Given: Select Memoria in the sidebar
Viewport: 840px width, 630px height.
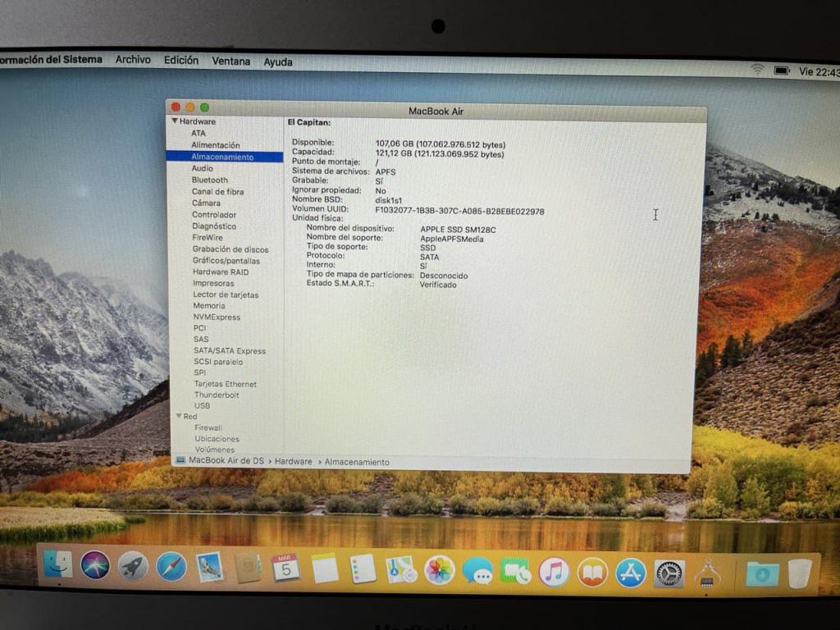Looking at the screenshot, I should (x=209, y=306).
